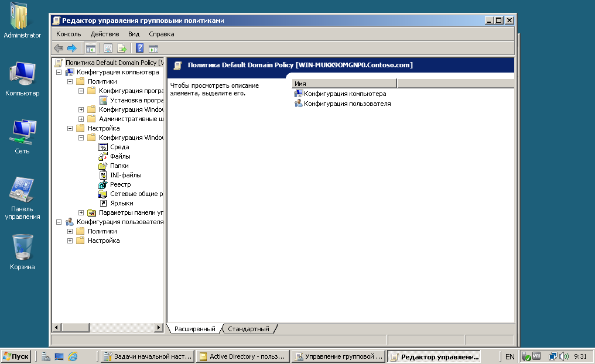Switch to Задачи начальной настройки taskbar window
Image resolution: width=595 pixels, height=364 pixels.
(147, 356)
